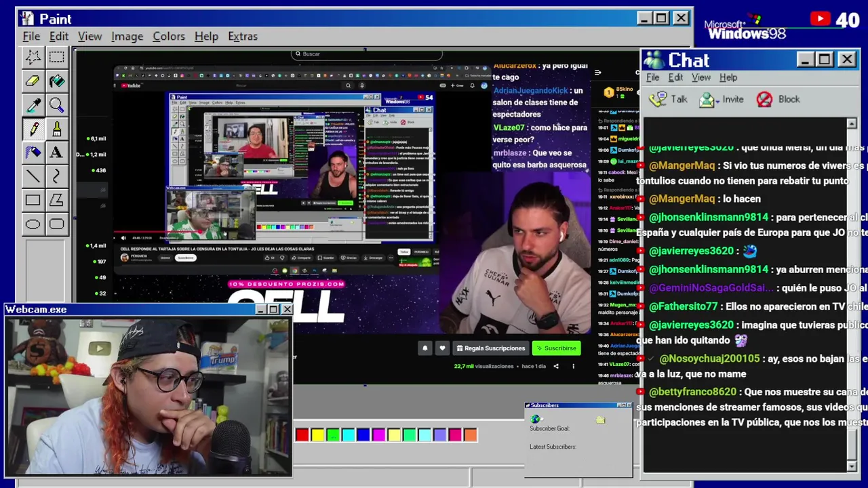
Task: Select the Free-Form Select star tool
Action: pyautogui.click(x=33, y=57)
